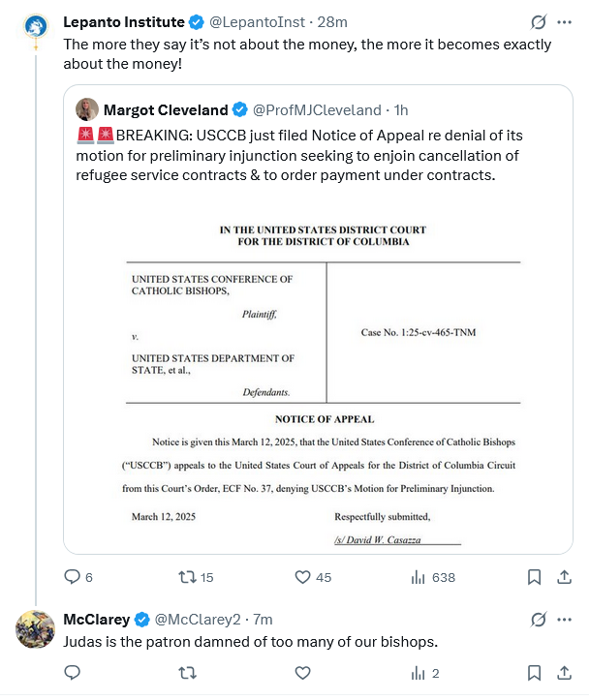View analytics showing 638 views
This screenshot has height=700, width=590.
tap(419, 577)
